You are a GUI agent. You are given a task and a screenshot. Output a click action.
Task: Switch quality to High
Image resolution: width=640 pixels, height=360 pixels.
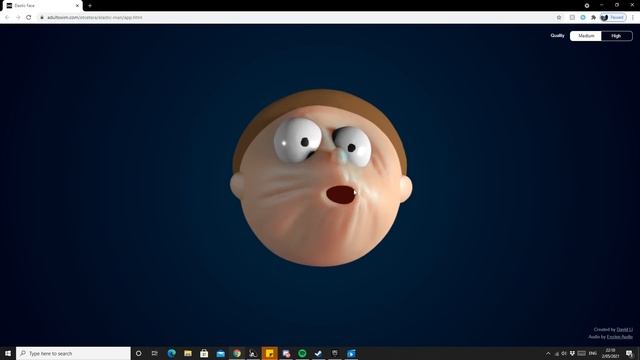616,36
